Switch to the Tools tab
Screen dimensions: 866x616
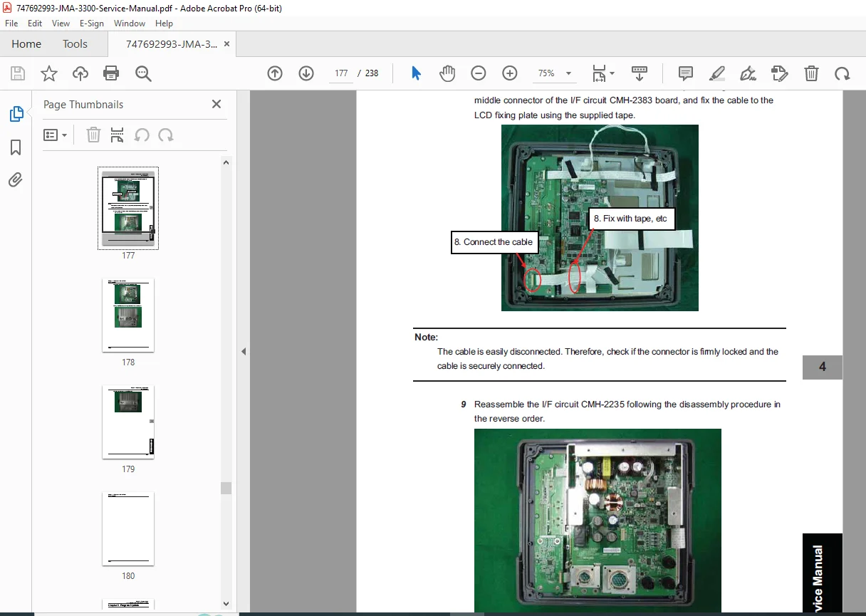tap(75, 44)
